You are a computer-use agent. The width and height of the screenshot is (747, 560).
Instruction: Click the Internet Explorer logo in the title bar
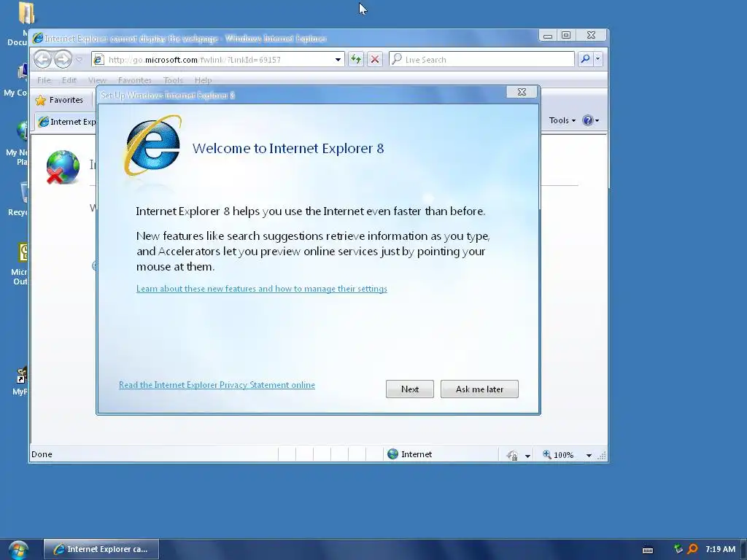(x=38, y=38)
